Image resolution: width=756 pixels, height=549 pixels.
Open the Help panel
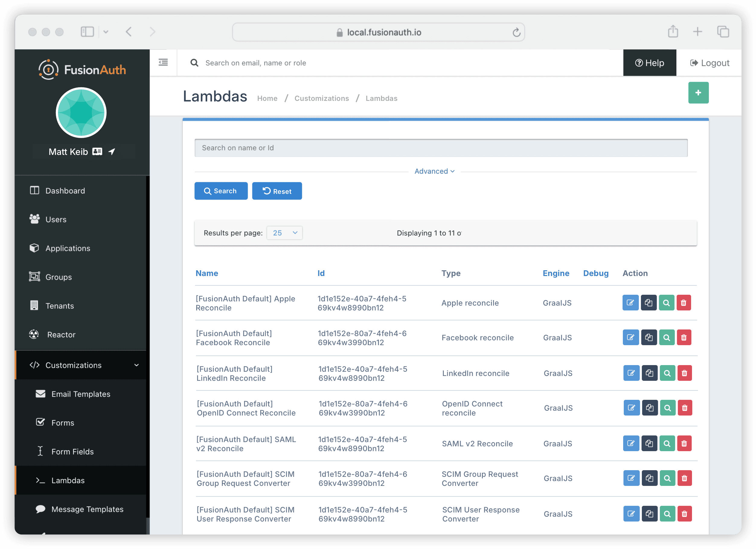(x=649, y=63)
